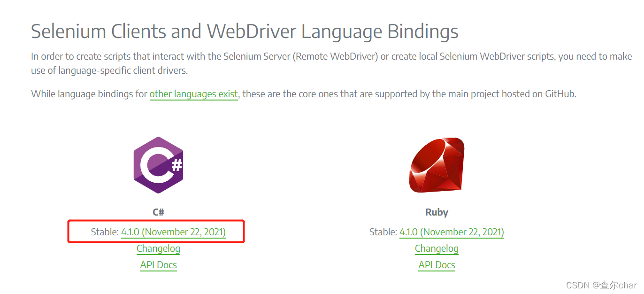Open the Ruby 4.1.0 release link
Viewport: 644px width, 294px height.
[452, 232]
